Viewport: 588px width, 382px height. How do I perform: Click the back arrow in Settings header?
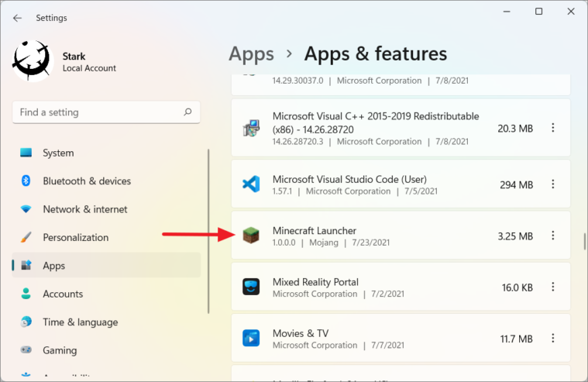17,18
